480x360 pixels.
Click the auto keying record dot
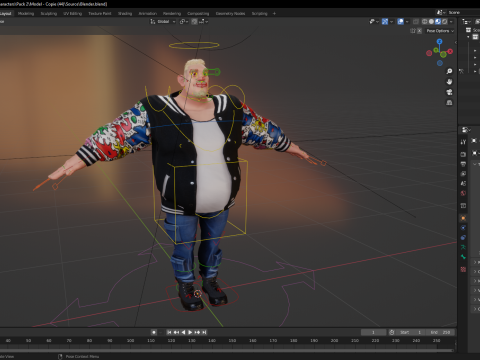(154, 332)
